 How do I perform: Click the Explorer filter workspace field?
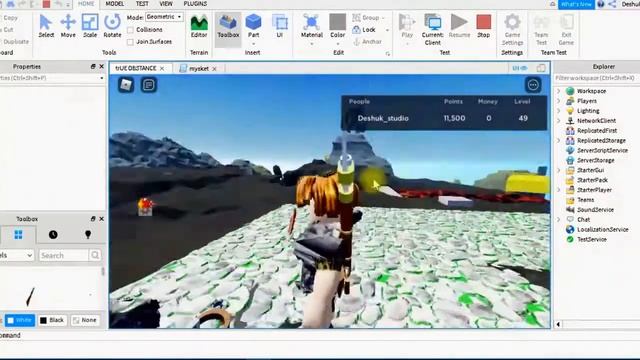click(597, 78)
